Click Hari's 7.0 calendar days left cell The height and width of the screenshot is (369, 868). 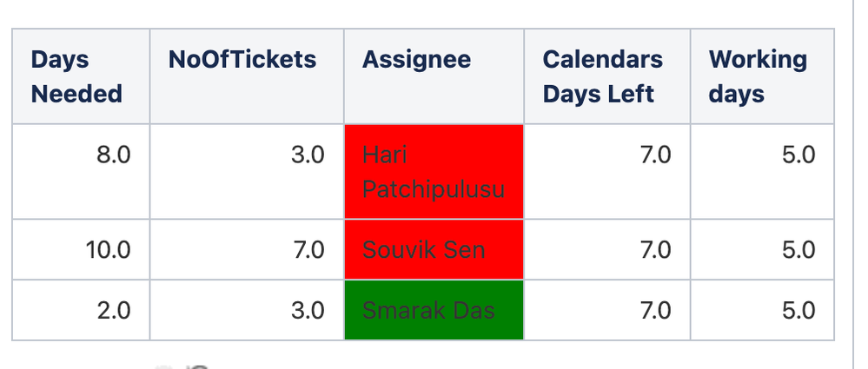(607, 172)
